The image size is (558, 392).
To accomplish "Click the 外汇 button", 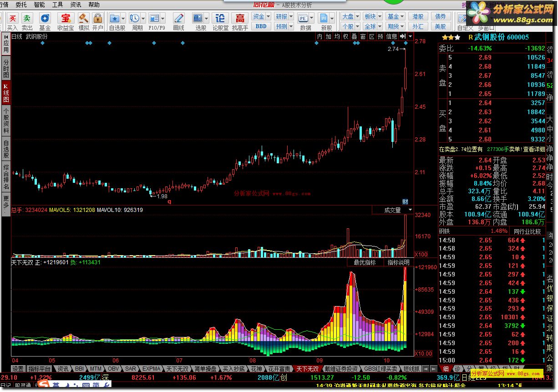I will [x=418, y=26].
